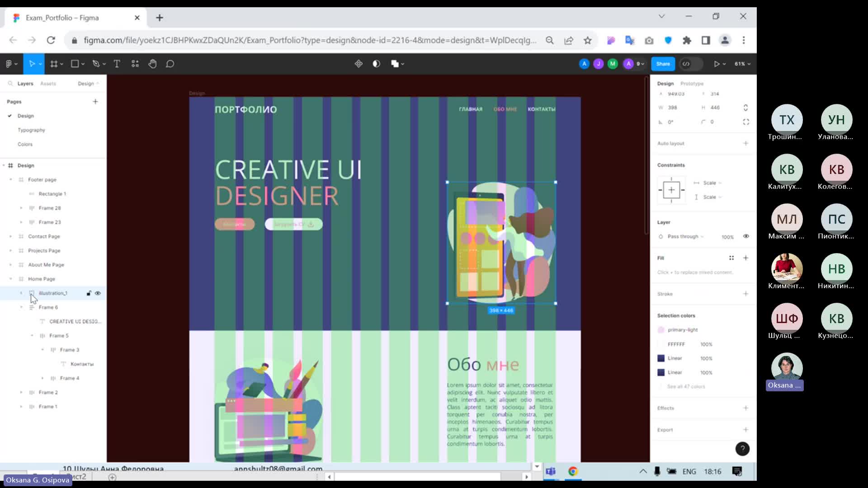Open the 61% zoom dropdown

pos(742,64)
